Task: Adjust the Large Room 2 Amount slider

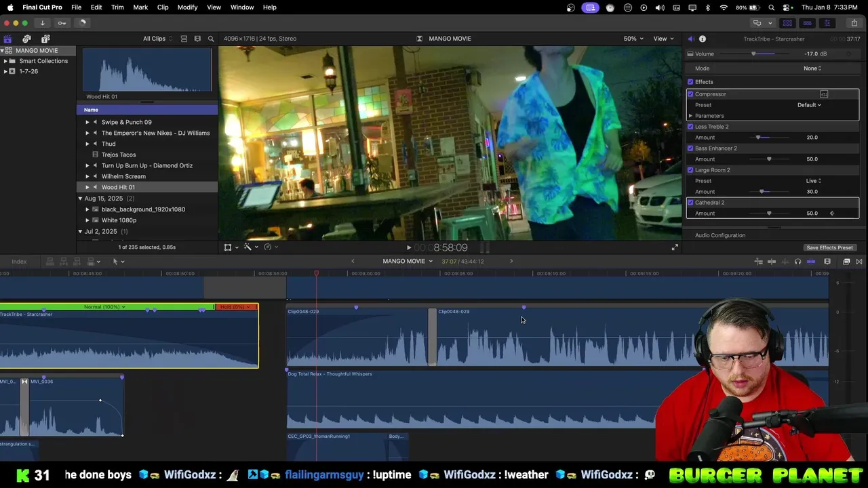Action: point(762,192)
